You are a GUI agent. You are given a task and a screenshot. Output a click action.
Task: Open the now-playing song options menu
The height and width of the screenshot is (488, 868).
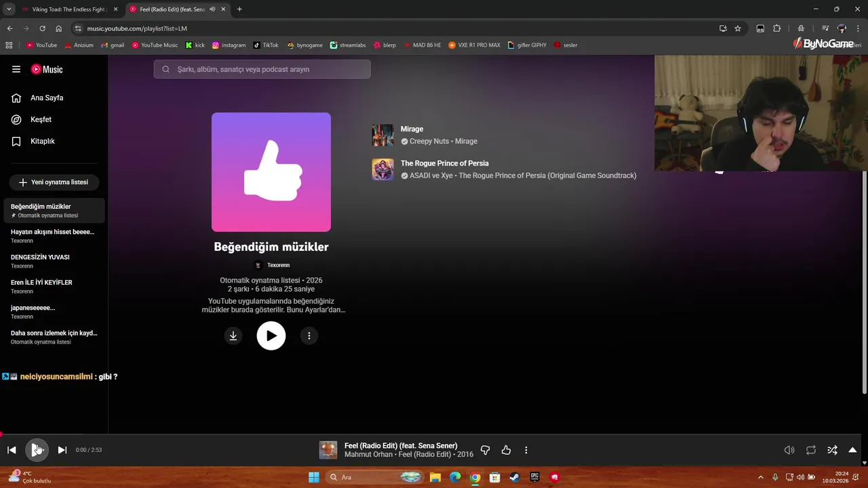point(526,450)
